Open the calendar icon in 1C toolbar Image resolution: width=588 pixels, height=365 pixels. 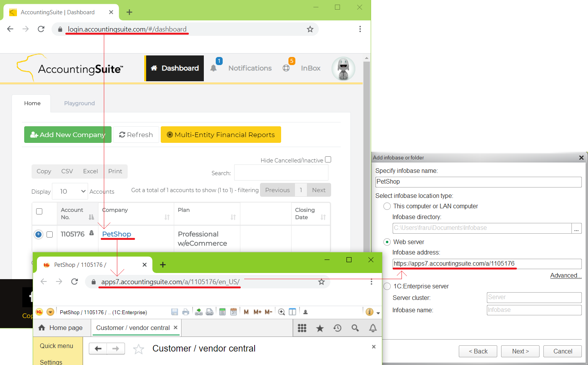[233, 312]
